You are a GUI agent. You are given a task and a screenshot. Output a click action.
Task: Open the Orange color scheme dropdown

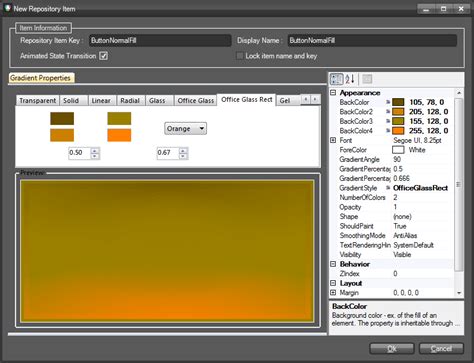(185, 129)
